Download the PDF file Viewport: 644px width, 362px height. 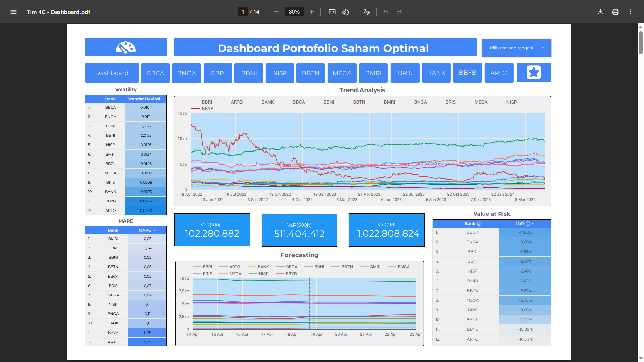(x=600, y=12)
